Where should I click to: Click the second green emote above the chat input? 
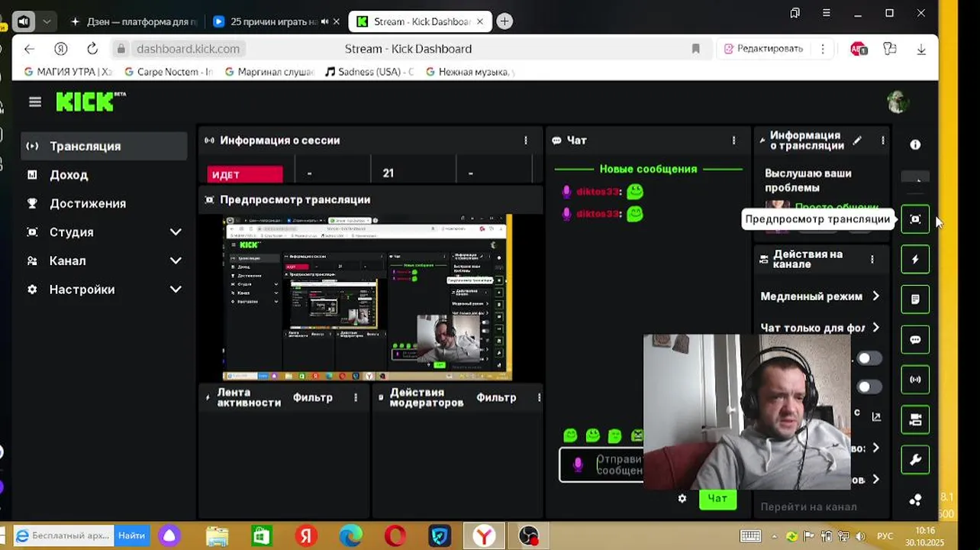pos(592,435)
